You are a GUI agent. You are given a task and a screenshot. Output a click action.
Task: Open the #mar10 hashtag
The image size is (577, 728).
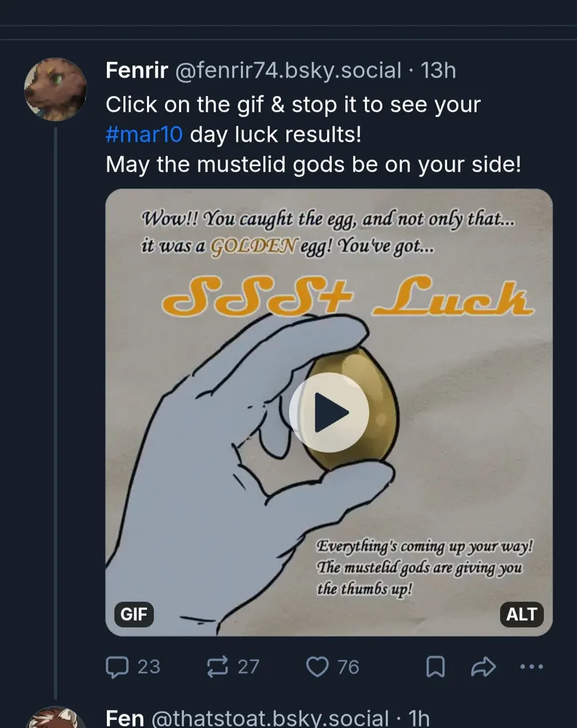tap(144, 135)
